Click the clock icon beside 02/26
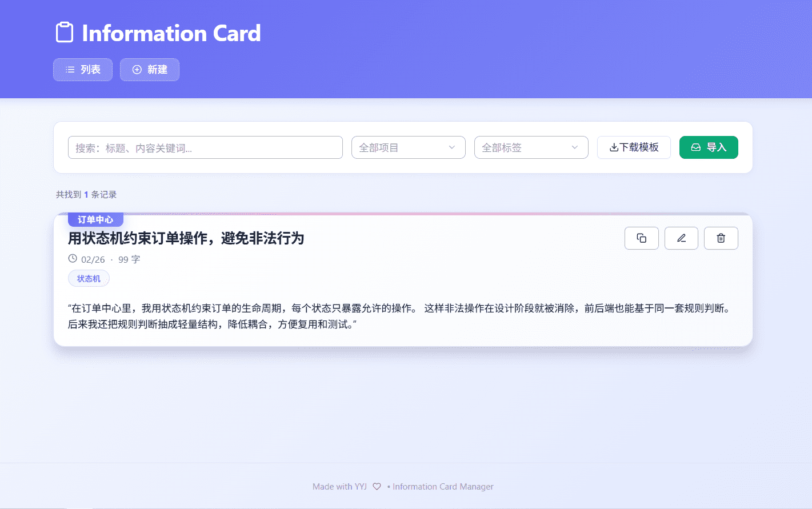 coord(73,259)
